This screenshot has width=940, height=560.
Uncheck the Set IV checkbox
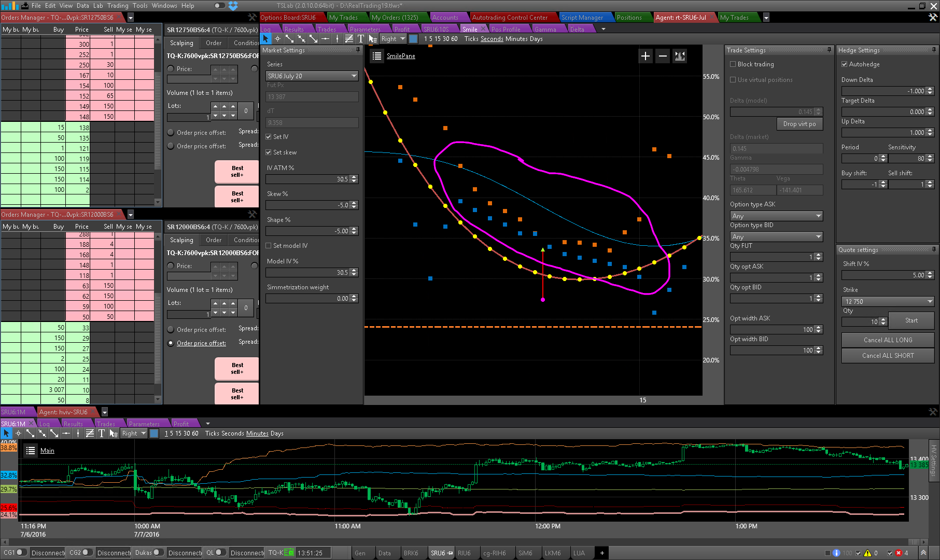(269, 137)
